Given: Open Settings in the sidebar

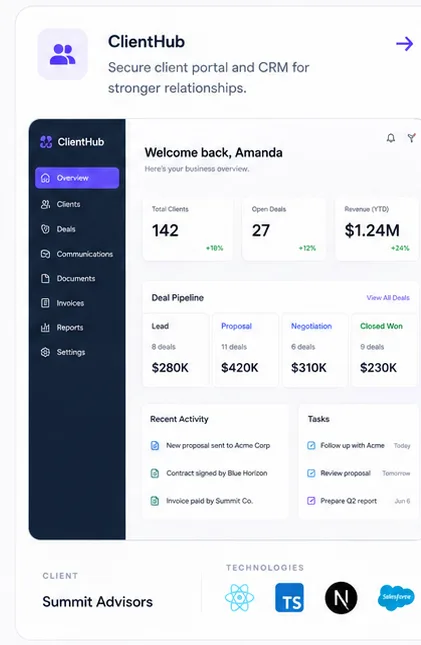Looking at the screenshot, I should coord(77,353).
